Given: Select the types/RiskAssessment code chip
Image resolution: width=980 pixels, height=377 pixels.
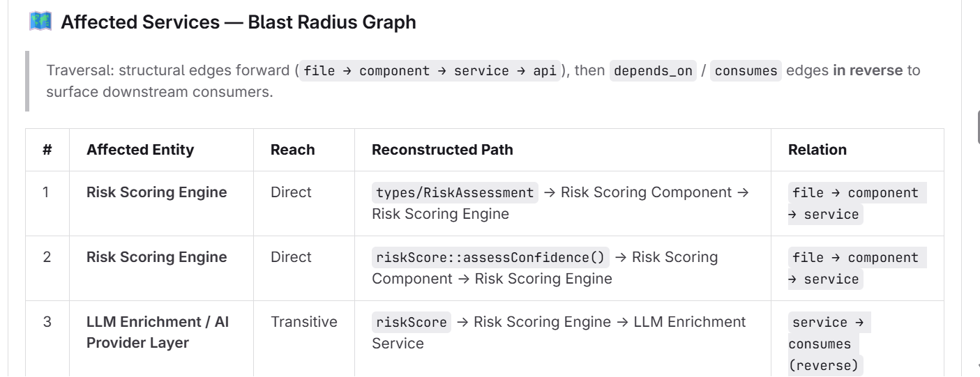Looking at the screenshot, I should pos(455,192).
